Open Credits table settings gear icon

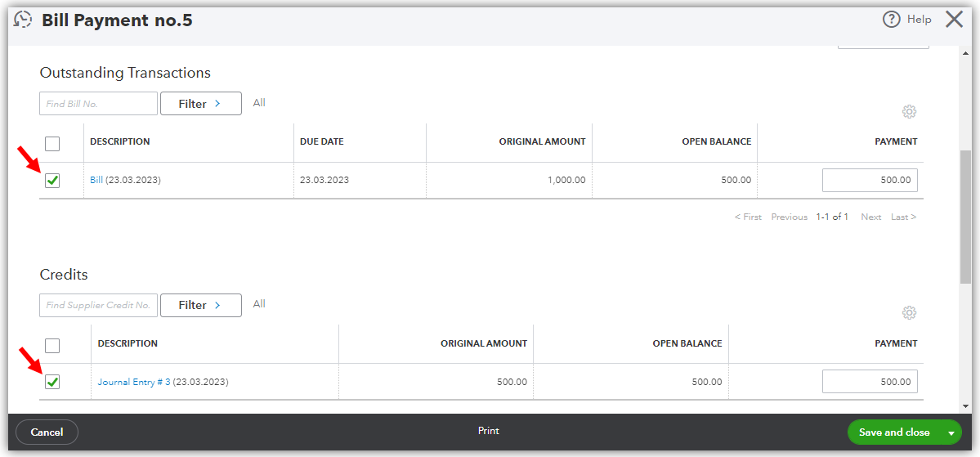pyautogui.click(x=909, y=312)
